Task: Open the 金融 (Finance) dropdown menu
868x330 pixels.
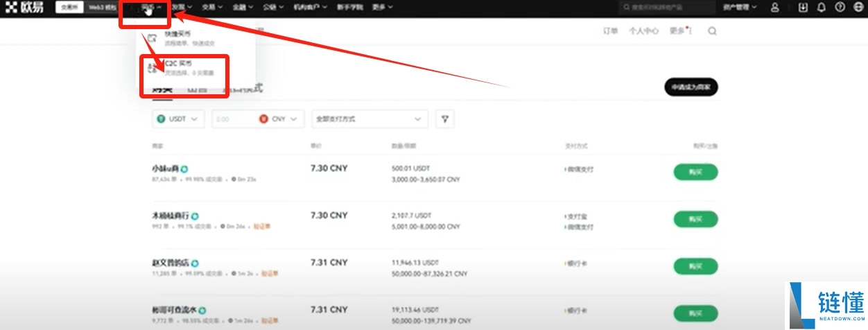Action: [x=243, y=8]
